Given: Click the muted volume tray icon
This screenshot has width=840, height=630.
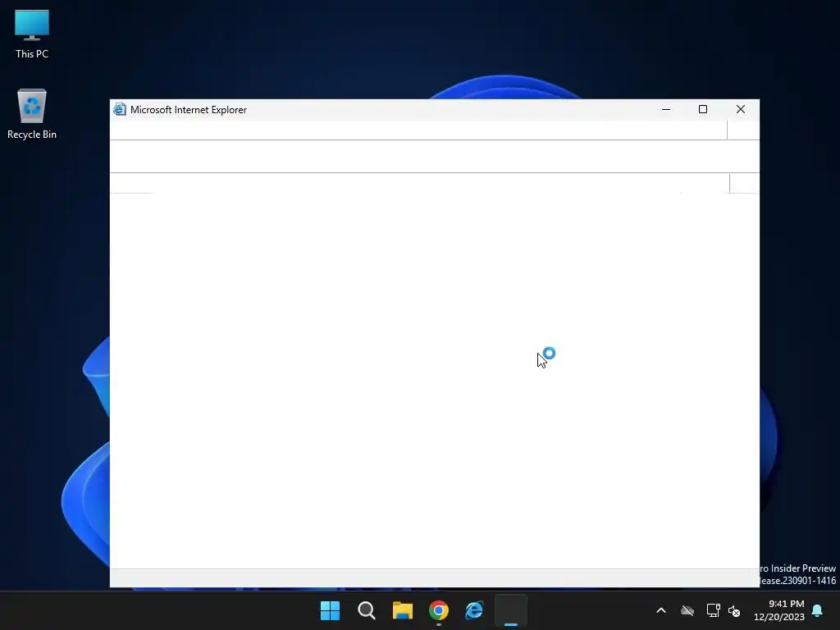Looking at the screenshot, I should pos(734,610).
